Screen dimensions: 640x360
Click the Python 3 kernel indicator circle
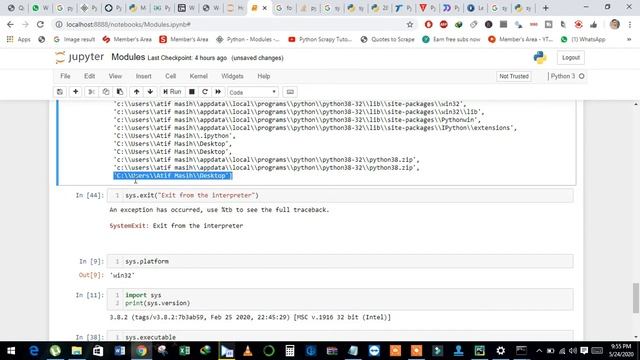(582, 76)
